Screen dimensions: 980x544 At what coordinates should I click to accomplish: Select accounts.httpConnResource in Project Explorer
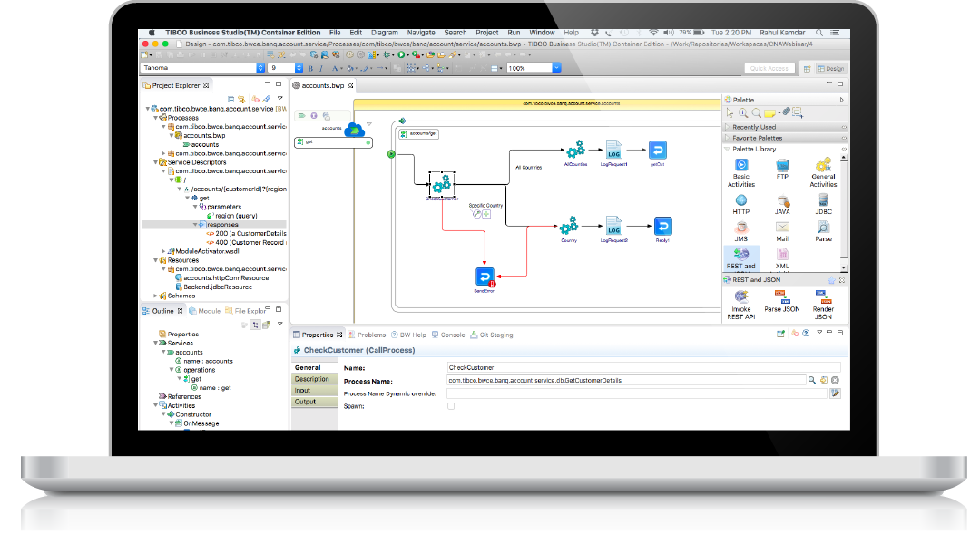(x=222, y=278)
